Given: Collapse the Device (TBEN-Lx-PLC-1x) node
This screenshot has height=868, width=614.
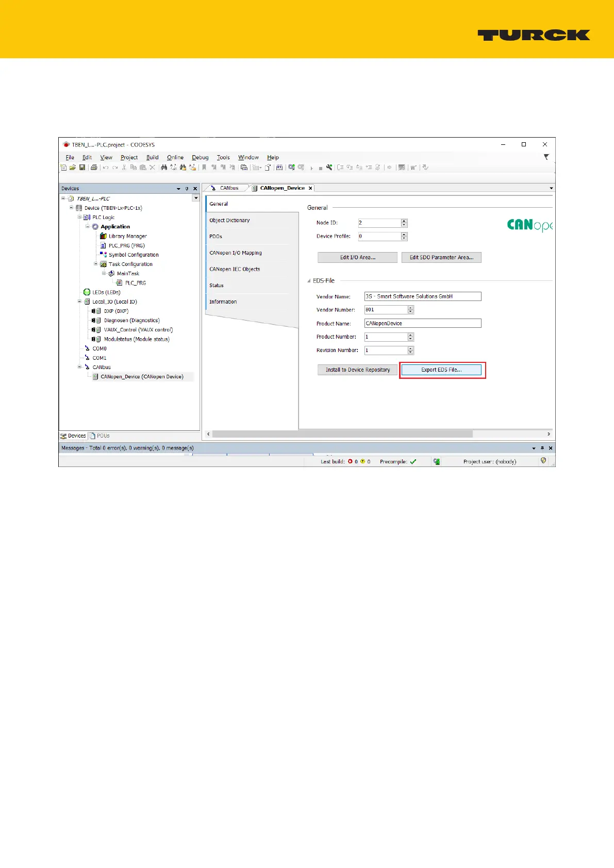Looking at the screenshot, I should [72, 208].
